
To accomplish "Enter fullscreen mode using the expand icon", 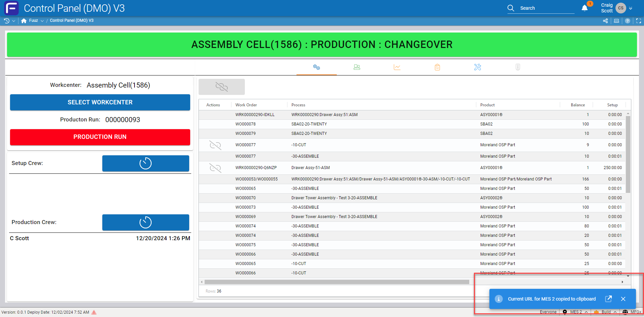I will pos(639,21).
